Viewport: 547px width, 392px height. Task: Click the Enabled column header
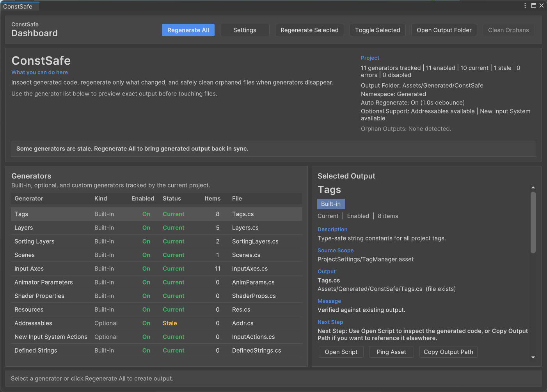[143, 198]
